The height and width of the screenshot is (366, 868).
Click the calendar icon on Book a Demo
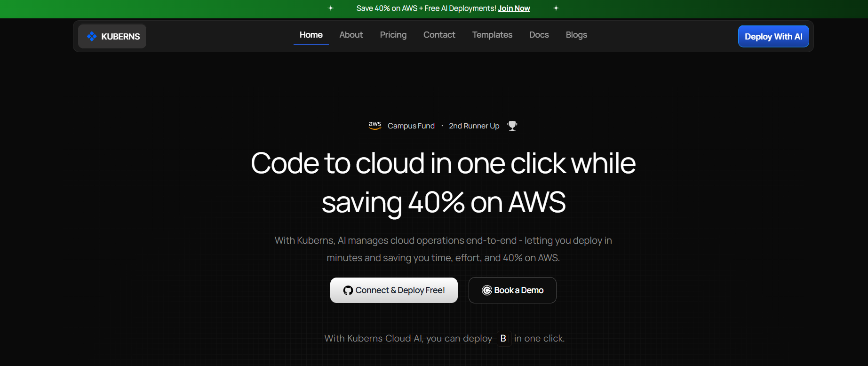coord(487,290)
